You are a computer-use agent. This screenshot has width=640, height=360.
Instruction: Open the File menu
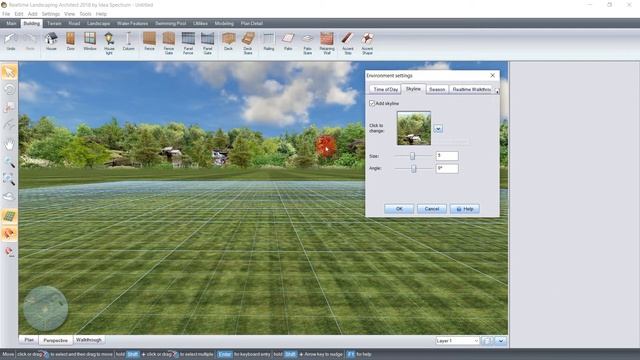[x=6, y=14]
